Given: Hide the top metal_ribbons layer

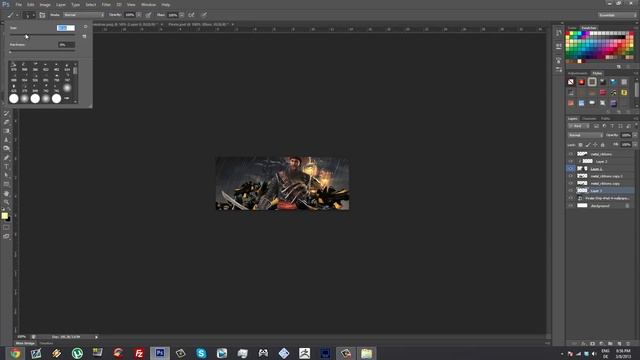Looking at the screenshot, I should [571, 154].
